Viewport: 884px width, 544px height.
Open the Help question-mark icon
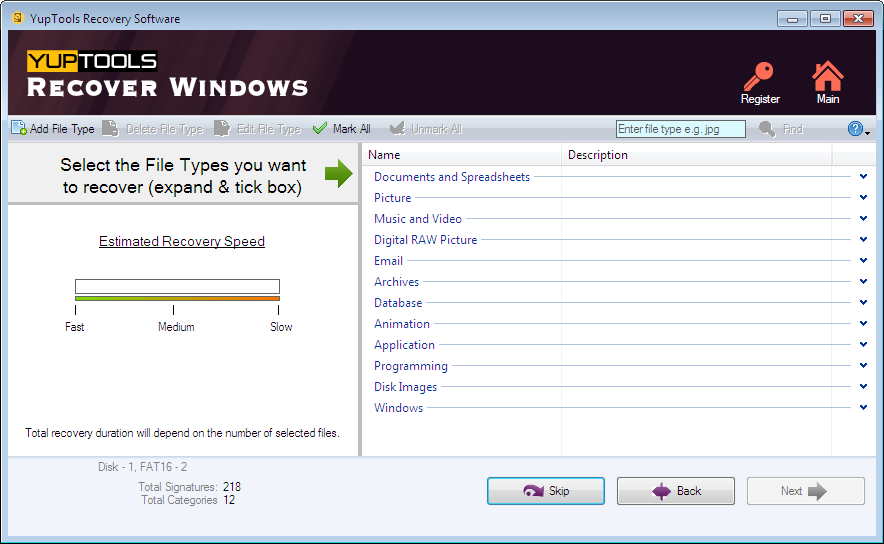(x=855, y=129)
